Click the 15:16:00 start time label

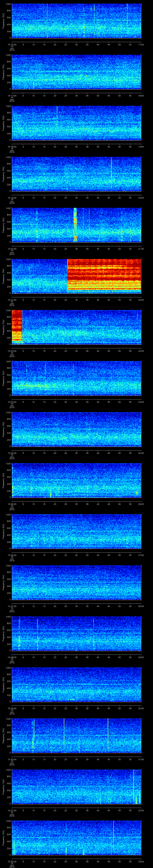pos(12,44)
